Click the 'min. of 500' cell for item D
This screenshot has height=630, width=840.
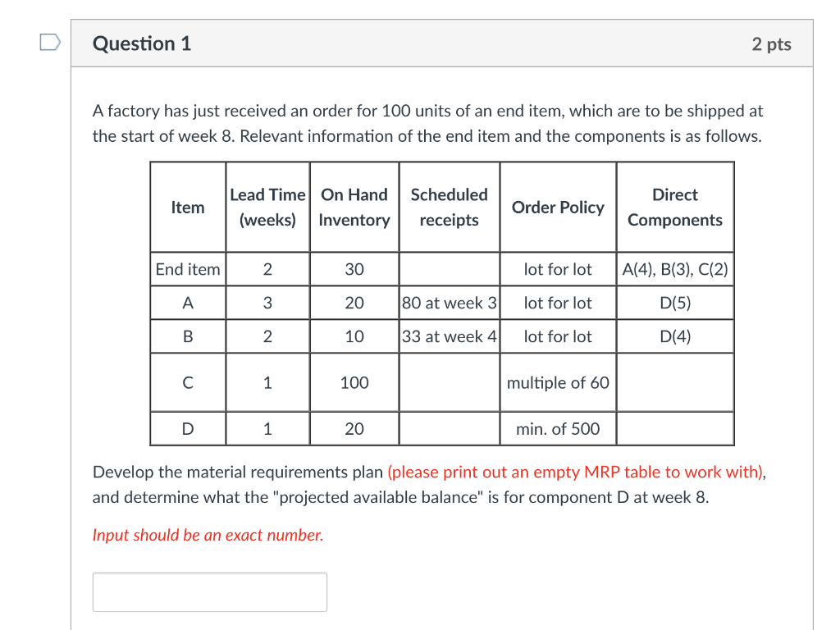[558, 428]
